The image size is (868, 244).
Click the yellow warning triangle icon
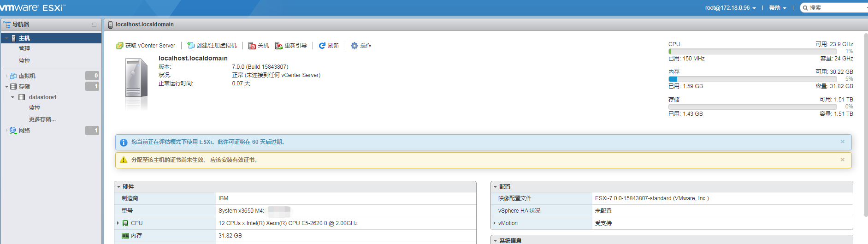click(x=124, y=160)
